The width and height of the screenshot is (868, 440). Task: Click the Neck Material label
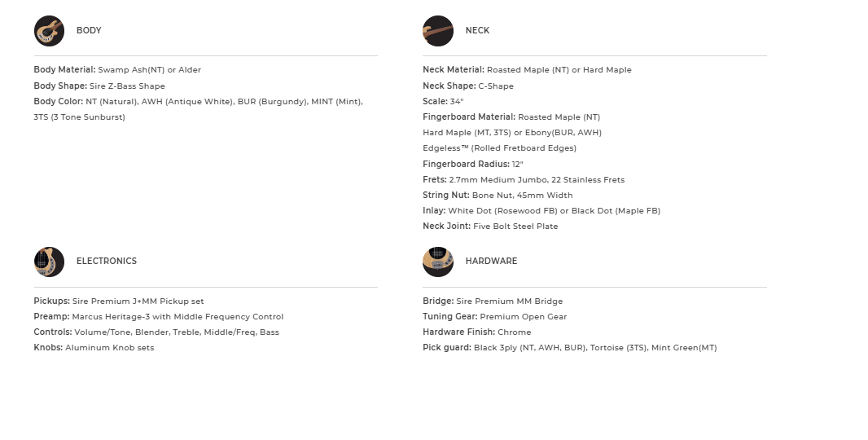coord(454,70)
